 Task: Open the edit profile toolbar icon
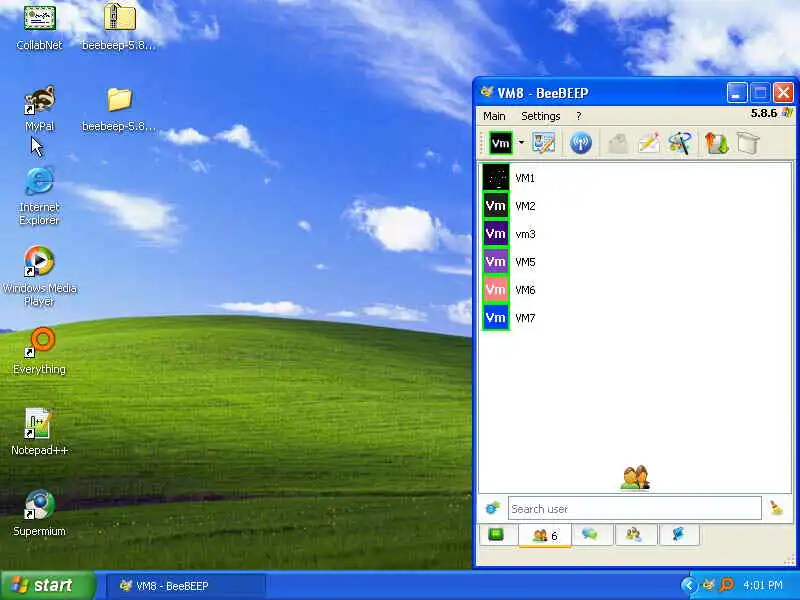(x=543, y=143)
